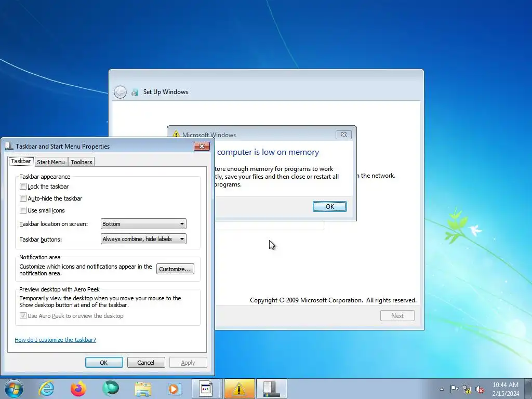Switch to the Start Menu tab
Image resolution: width=532 pixels, height=399 pixels.
pyautogui.click(x=51, y=162)
